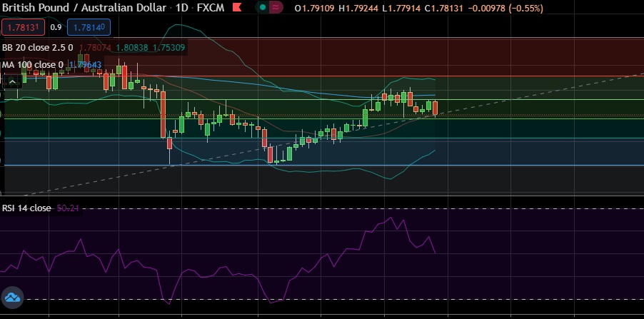Click the 0.9 spread value
This screenshot has width=644, height=319.
tap(56, 28)
